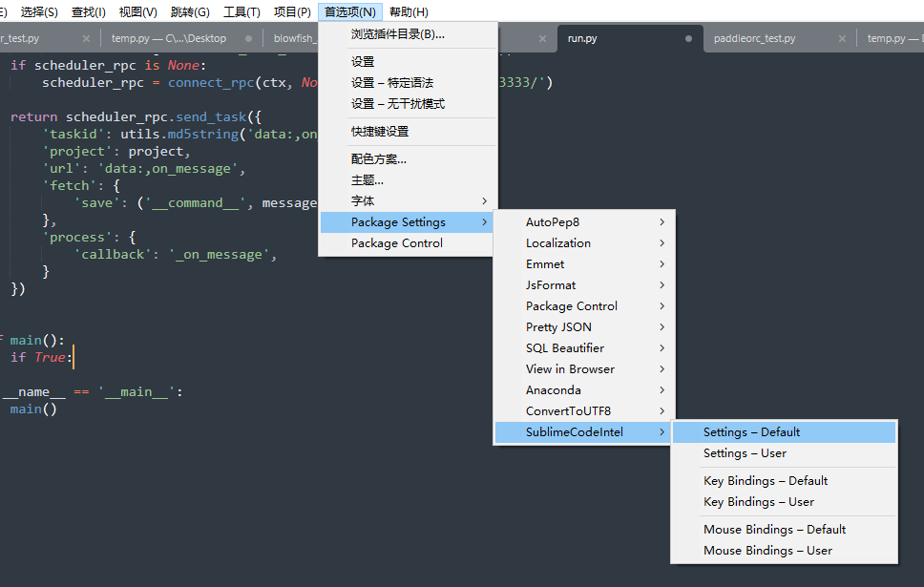The image size is (924, 587).
Task: Choose 浏览插件目录(B)... menu entry
Action: click(x=408, y=34)
